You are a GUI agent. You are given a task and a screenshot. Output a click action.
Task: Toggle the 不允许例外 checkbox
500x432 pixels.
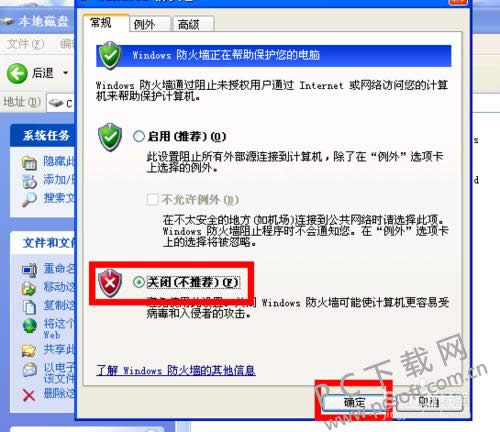pos(152,200)
